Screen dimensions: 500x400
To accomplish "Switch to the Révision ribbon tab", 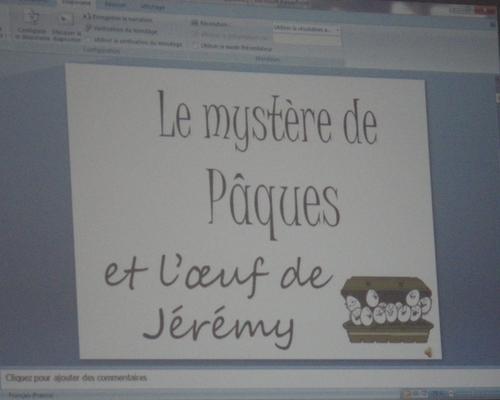I will (x=115, y=5).
